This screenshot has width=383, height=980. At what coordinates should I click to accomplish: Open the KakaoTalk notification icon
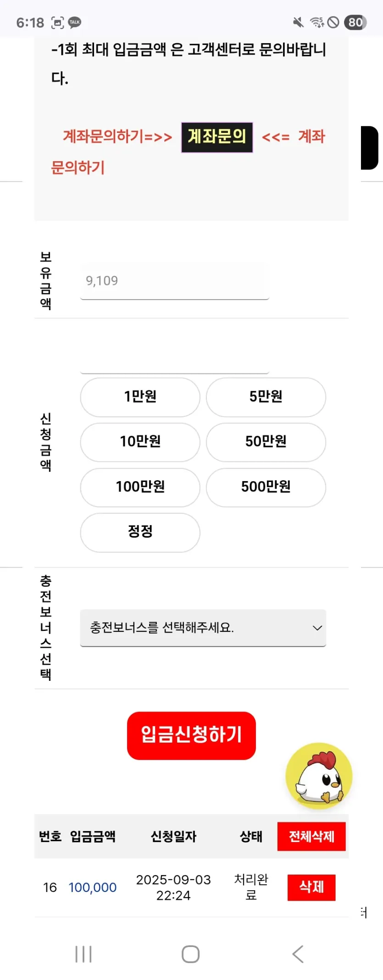pos(75,22)
